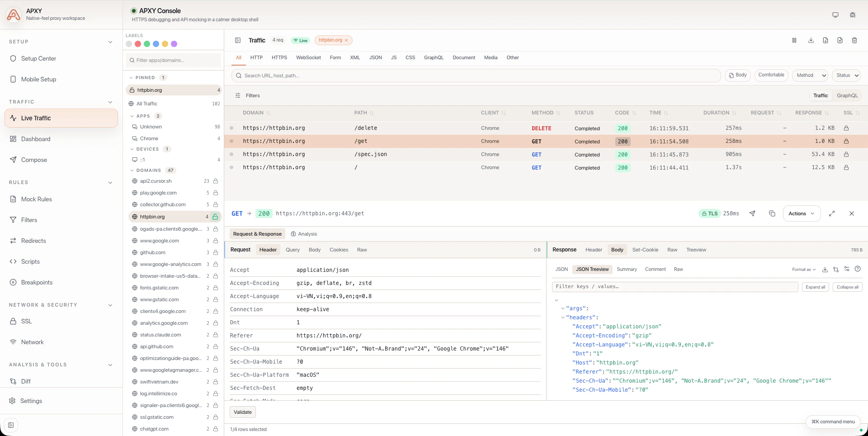Toggle the sidebar panel icon beside Traffic title
This screenshot has height=436, width=868.
tap(238, 40)
